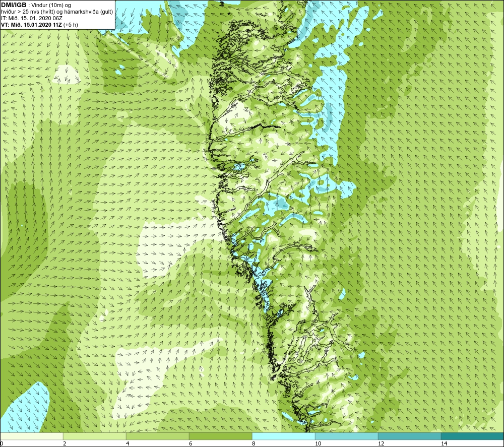Click the 'hviður > 25 m/s' legend line
This screenshot has height=447, width=504.
click(x=57, y=12)
